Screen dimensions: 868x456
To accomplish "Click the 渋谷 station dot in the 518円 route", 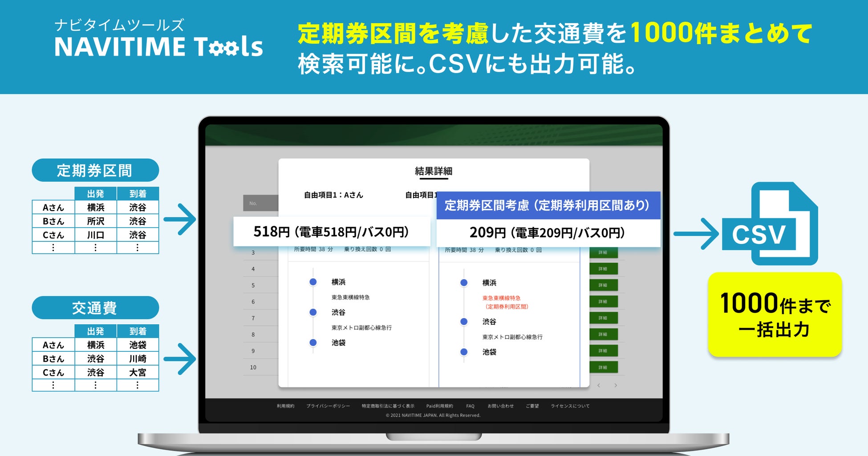I will pos(313,312).
